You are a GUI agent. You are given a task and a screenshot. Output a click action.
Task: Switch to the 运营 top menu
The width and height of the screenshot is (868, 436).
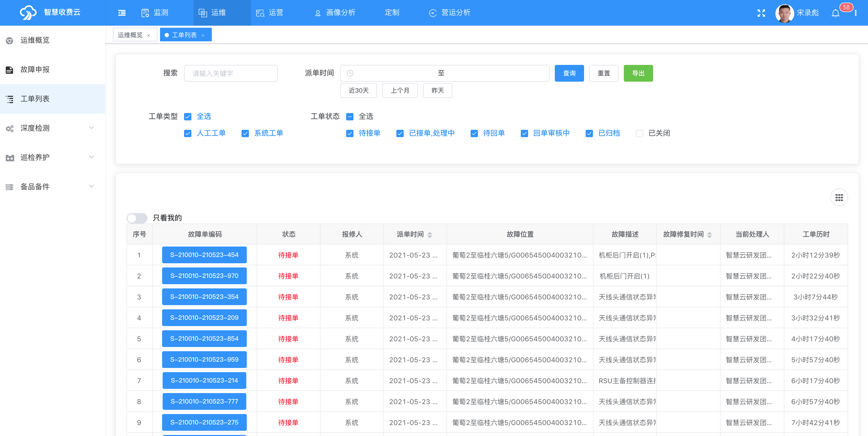(270, 13)
